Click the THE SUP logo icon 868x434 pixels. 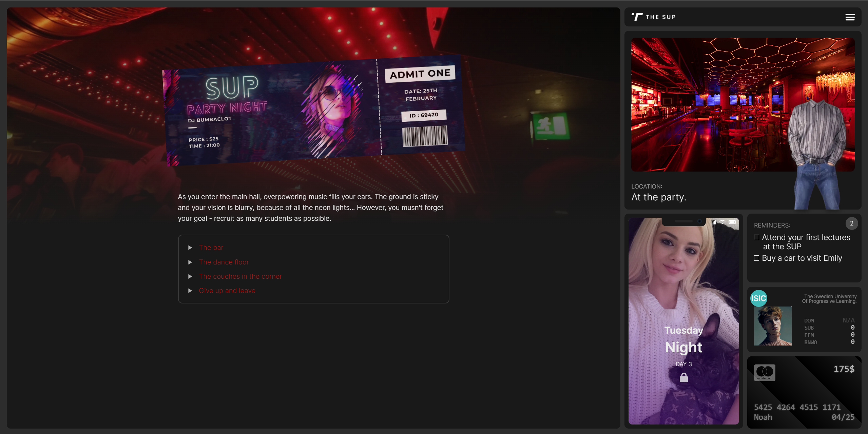637,17
